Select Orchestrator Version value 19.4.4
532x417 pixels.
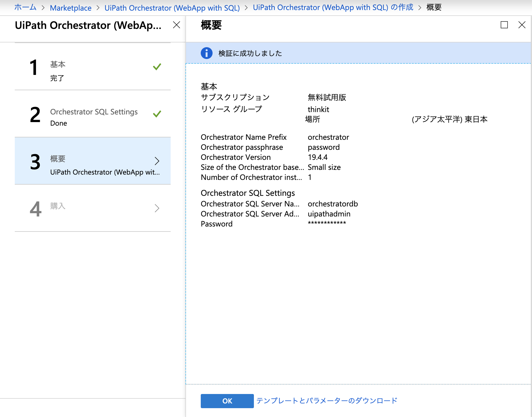(x=318, y=157)
